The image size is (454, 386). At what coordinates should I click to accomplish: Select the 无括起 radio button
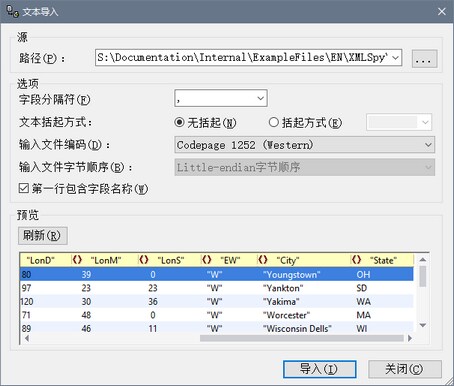point(179,122)
